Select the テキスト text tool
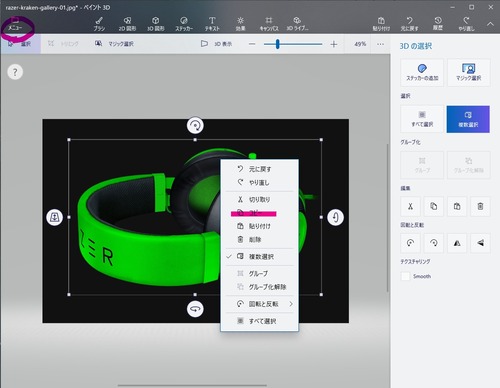The width and height of the screenshot is (500, 388). [x=212, y=24]
